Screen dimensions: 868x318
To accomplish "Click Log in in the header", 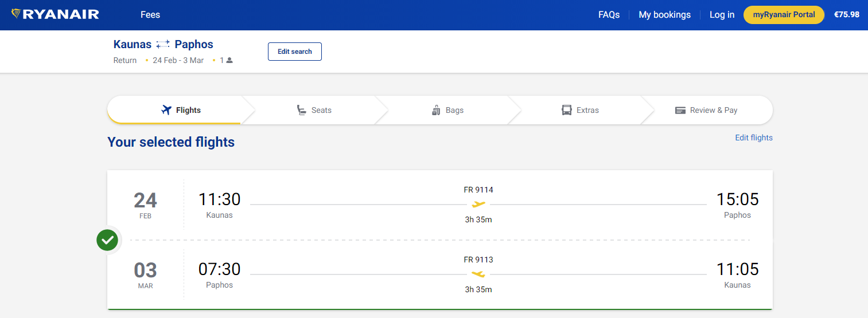I will [x=722, y=15].
